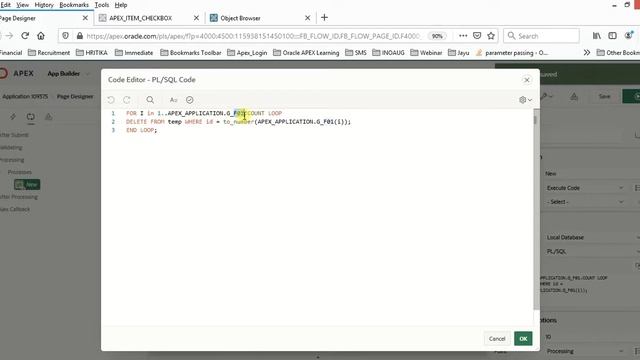Open HRITIKA bookmarks folder

(92, 53)
